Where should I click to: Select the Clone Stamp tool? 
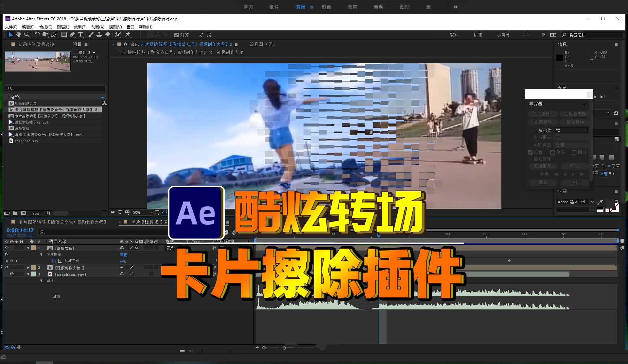point(99,35)
